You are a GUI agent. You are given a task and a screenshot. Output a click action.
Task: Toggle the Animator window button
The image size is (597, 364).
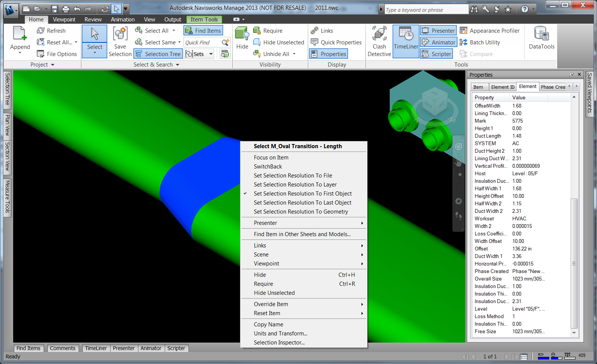[438, 42]
